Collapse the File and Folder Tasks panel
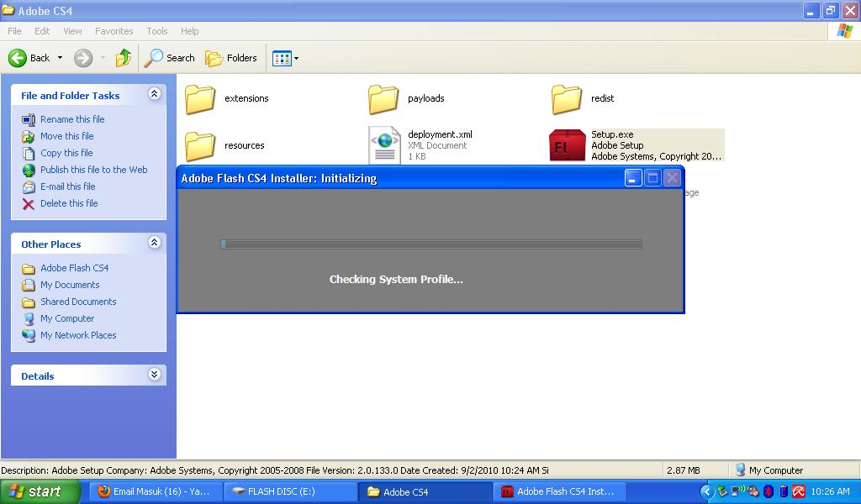 coord(155,94)
